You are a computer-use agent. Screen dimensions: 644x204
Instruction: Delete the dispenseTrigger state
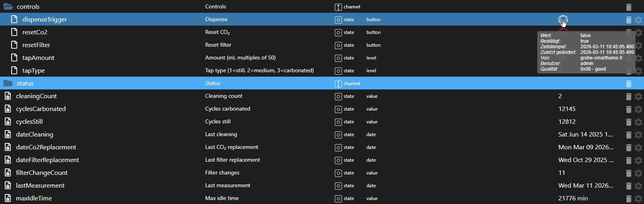[628, 20]
